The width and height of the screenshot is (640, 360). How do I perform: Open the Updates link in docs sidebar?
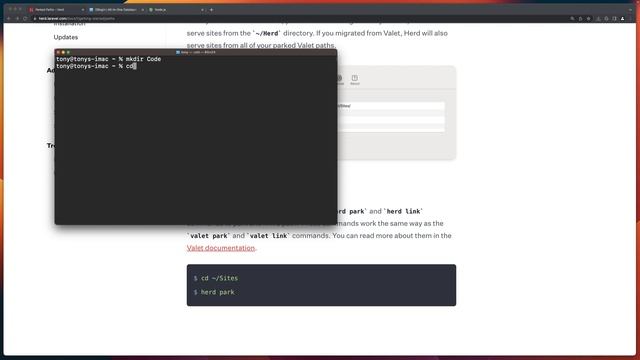(66, 37)
